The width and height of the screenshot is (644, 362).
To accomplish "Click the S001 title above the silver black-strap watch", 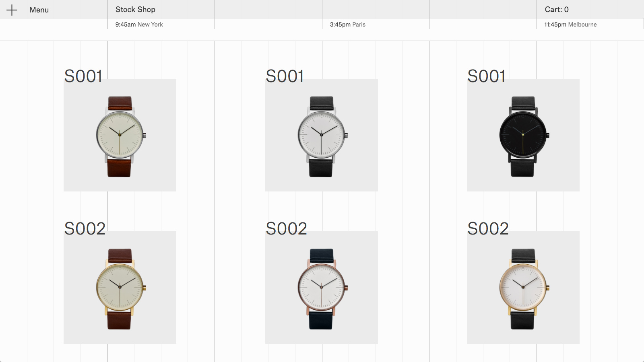I will (285, 76).
